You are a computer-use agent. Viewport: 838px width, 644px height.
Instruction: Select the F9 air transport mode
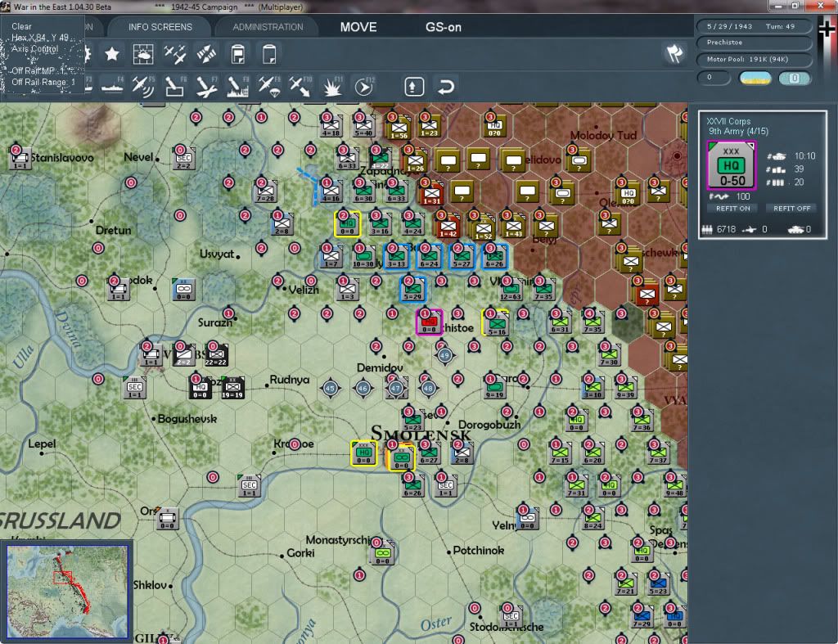269,87
